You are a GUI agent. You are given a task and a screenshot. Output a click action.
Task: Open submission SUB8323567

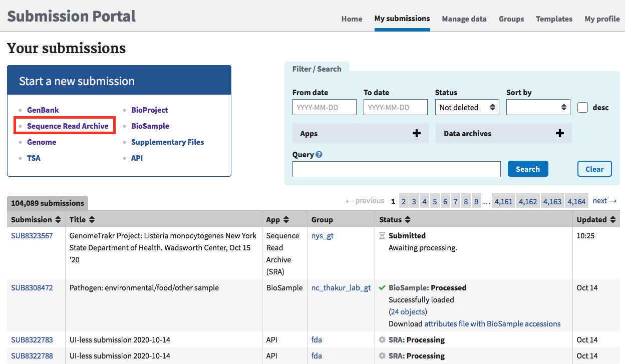pyautogui.click(x=32, y=235)
